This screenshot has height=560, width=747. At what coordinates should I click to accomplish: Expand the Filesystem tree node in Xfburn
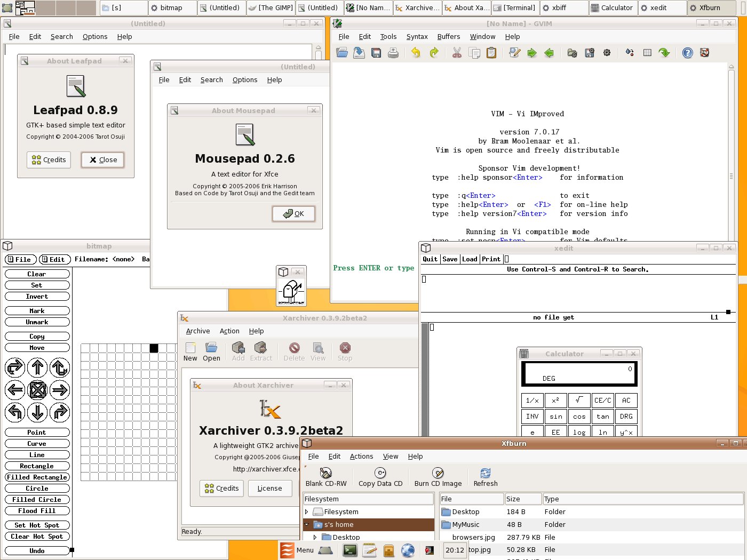pyautogui.click(x=307, y=512)
